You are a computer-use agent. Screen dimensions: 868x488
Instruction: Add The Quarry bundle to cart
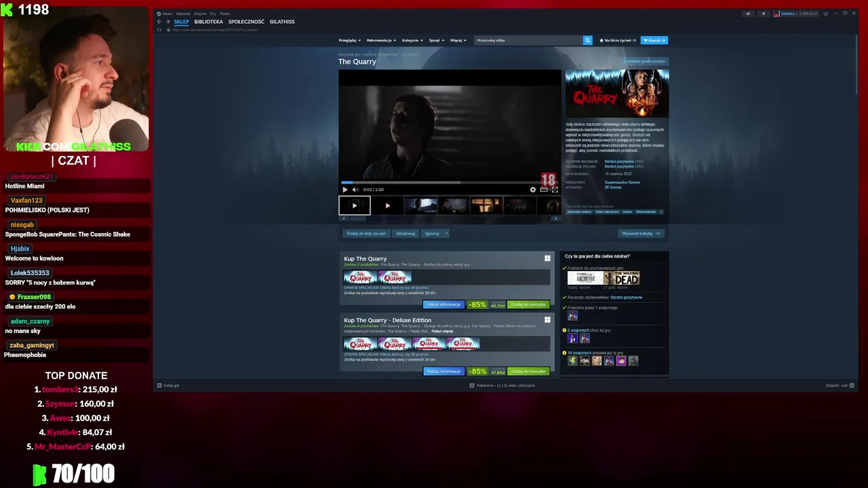click(x=528, y=304)
